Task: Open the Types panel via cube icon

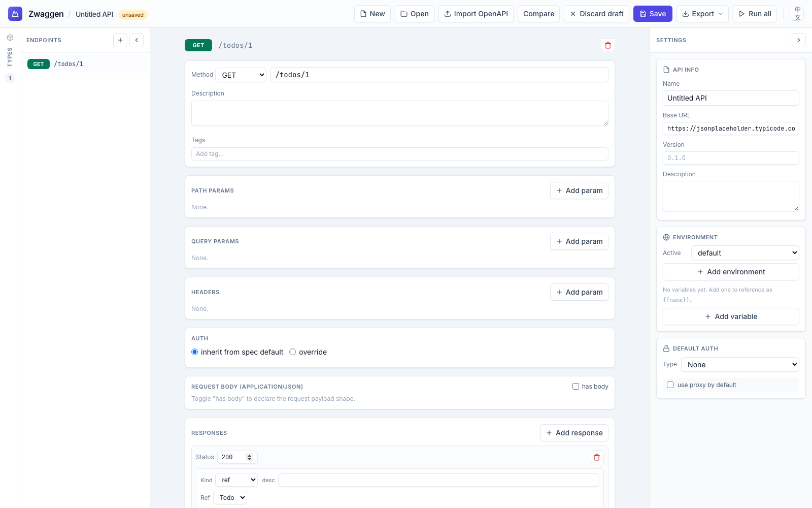Action: click(10, 37)
